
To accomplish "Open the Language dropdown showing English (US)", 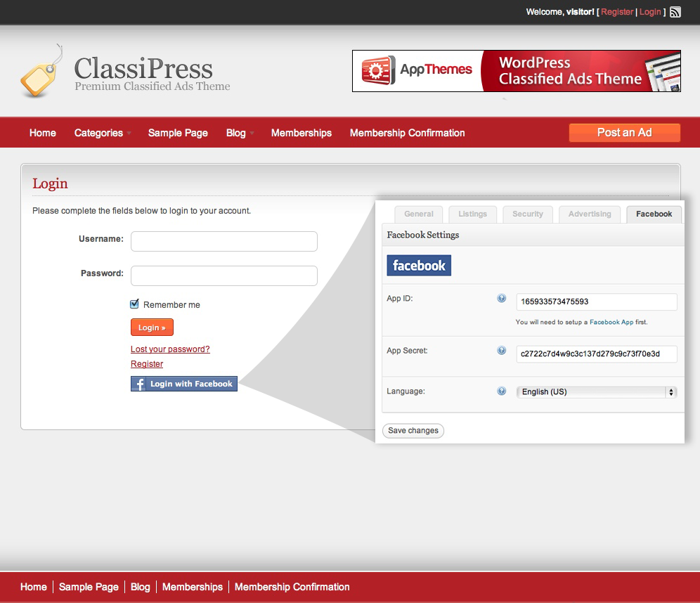I will click(597, 392).
